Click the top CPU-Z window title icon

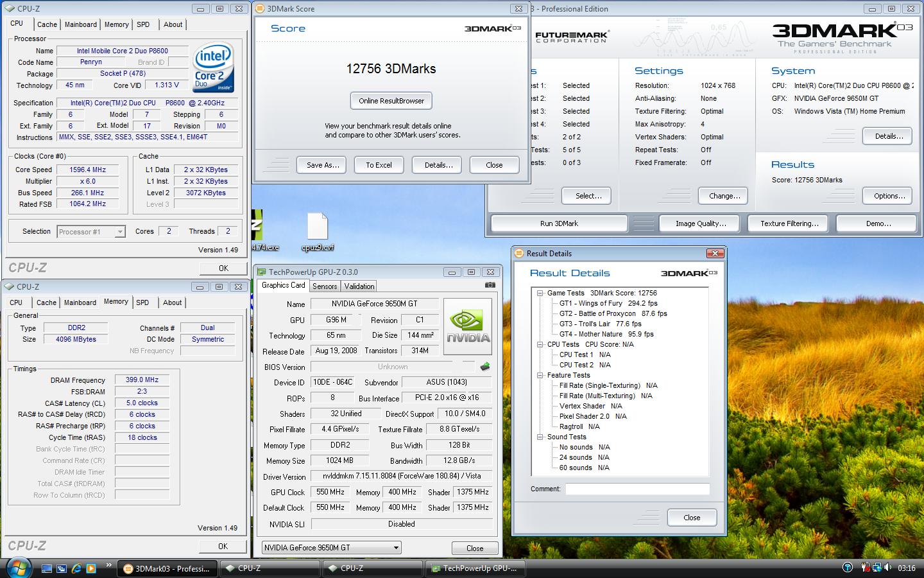click(x=10, y=9)
